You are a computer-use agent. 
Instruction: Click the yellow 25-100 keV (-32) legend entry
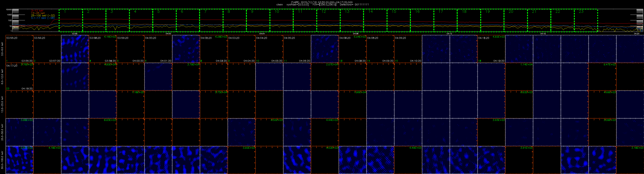pyautogui.click(x=43, y=16)
